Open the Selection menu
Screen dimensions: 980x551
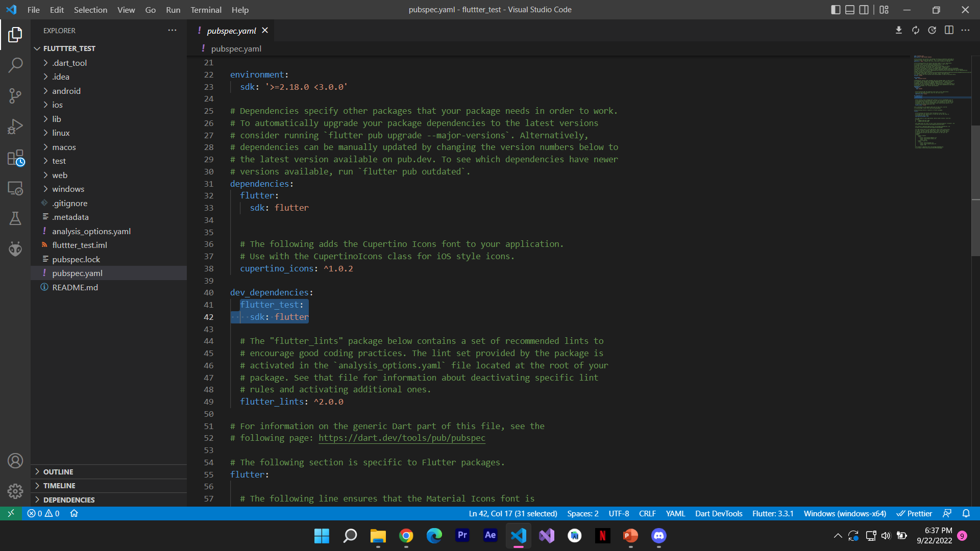pos(90,10)
